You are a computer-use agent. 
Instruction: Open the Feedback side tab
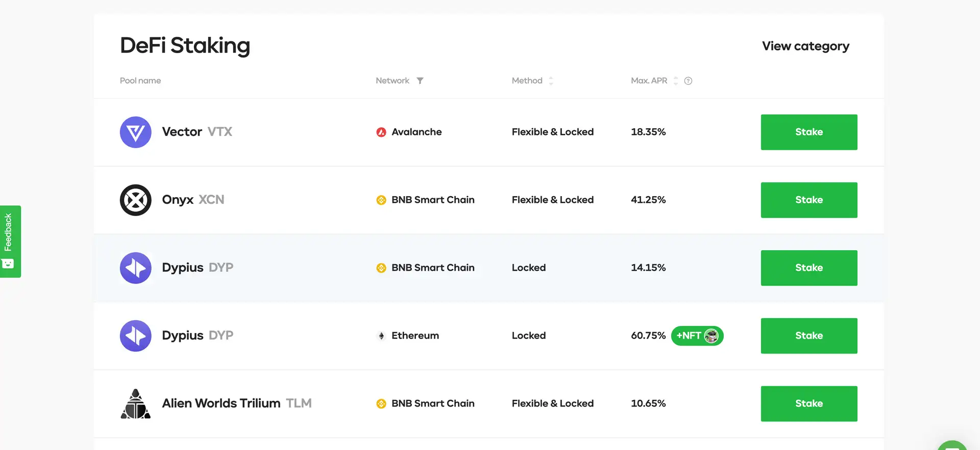click(x=10, y=241)
